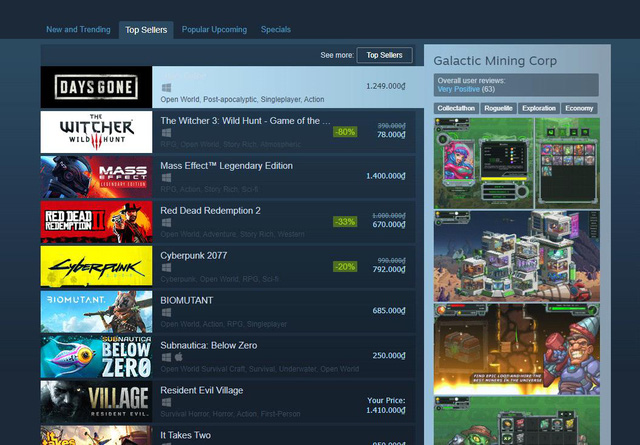Select the Roguelite tag

(x=498, y=108)
